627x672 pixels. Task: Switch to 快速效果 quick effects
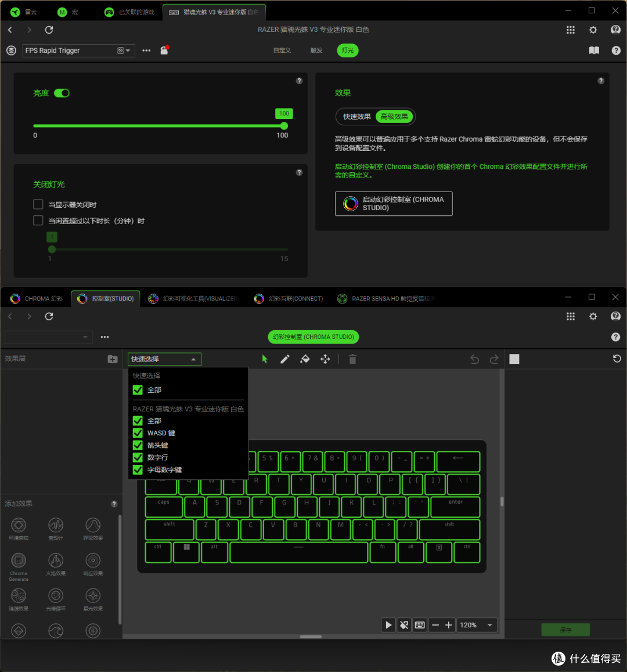coord(356,117)
